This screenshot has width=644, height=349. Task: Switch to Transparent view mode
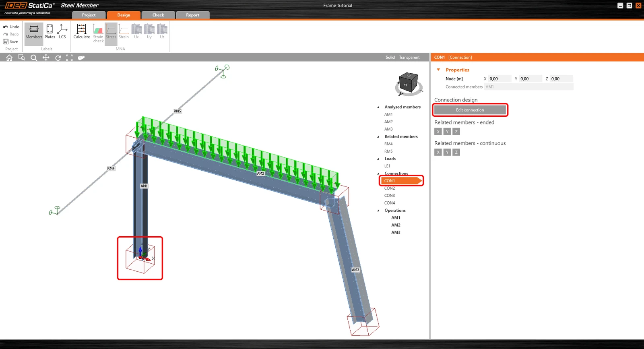pos(409,57)
